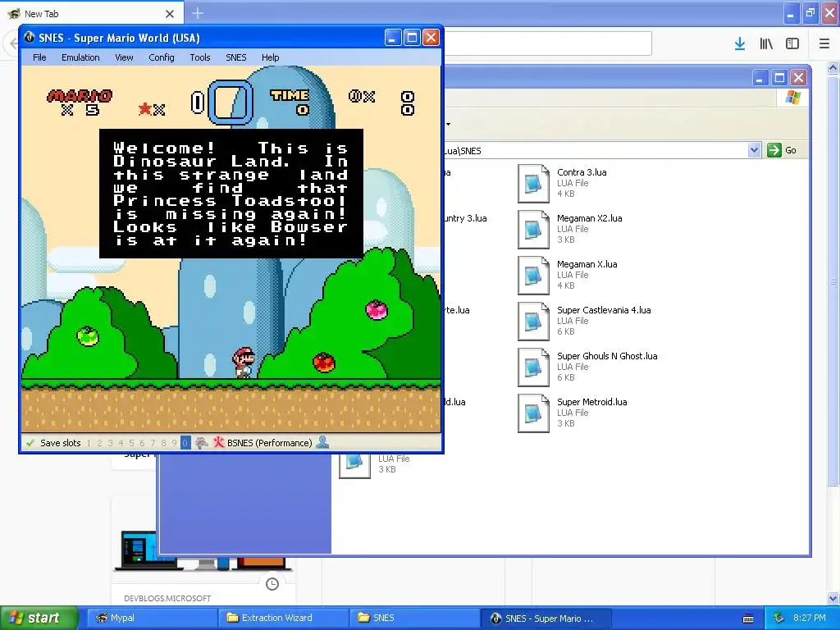The height and width of the screenshot is (630, 840).
Task: Switch to Extraction Wizard in the taskbar
Action: (x=283, y=618)
